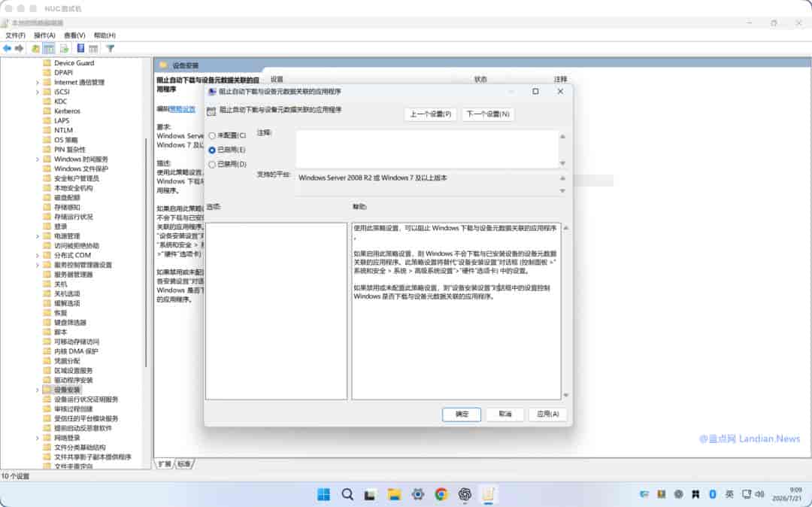Image resolution: width=812 pixels, height=507 pixels.
Task: Click the help text scroll-up arrow
Action: click(x=566, y=228)
